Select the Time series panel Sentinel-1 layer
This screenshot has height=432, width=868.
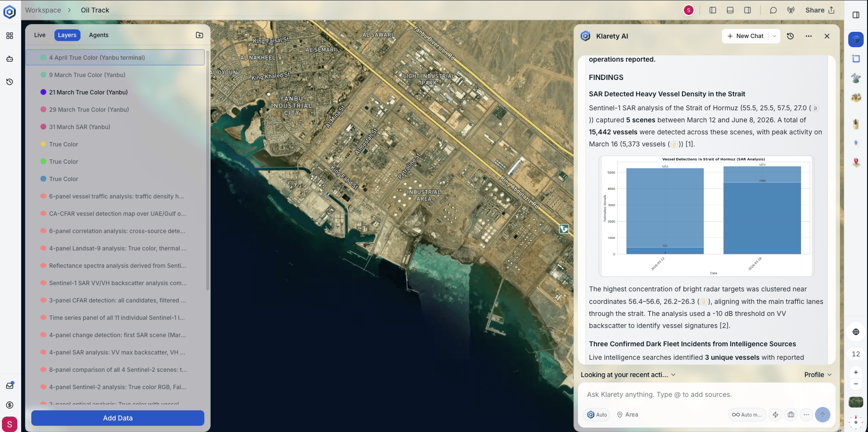point(115,318)
